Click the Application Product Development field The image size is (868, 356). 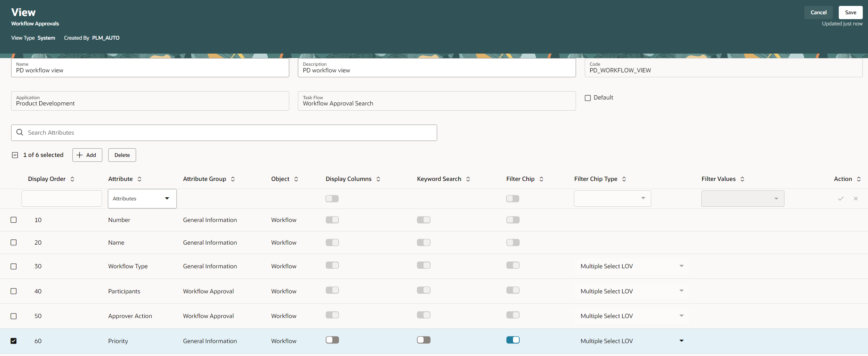150,101
